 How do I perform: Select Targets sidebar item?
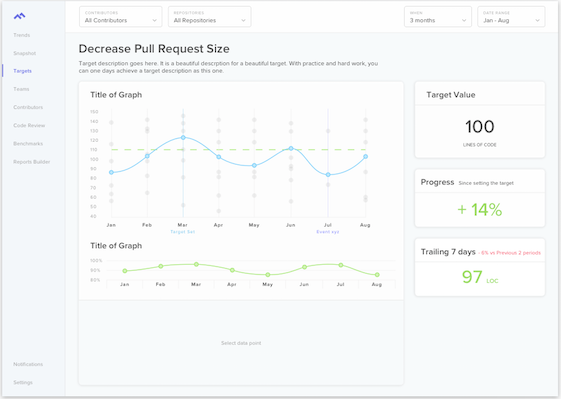click(23, 71)
